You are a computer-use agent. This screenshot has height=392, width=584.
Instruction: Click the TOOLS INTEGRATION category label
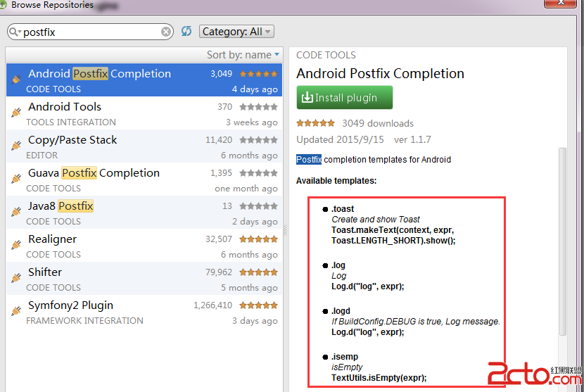(71, 122)
